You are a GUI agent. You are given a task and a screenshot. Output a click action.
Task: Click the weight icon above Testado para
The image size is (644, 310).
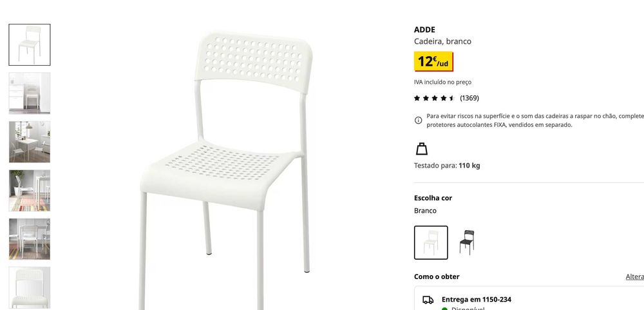click(x=421, y=148)
